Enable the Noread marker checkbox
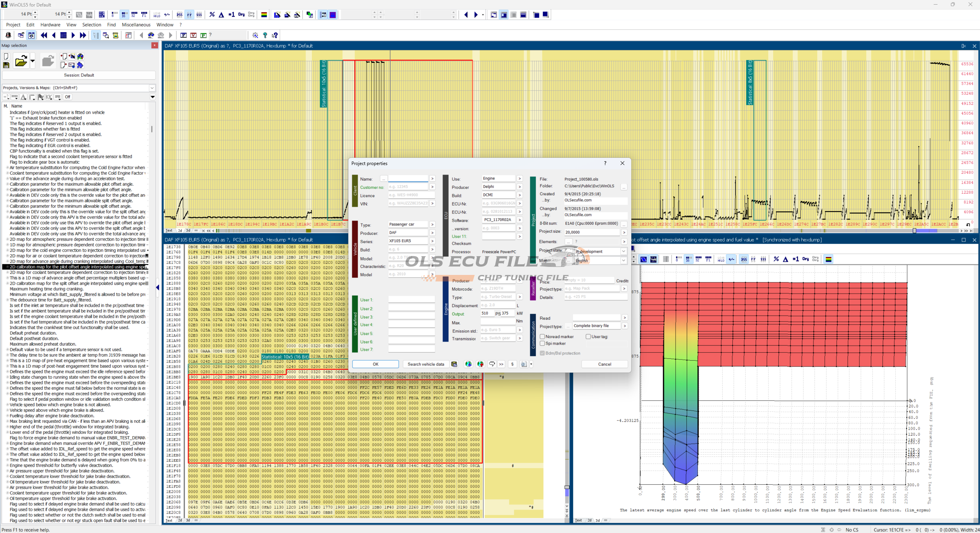This screenshot has height=533, width=980. 542,337
